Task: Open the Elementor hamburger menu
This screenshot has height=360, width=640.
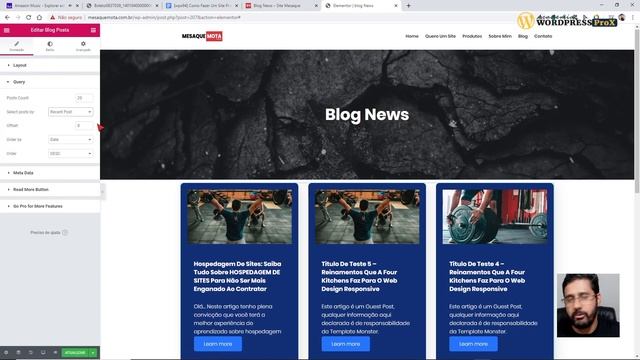Action: pyautogui.click(x=7, y=30)
